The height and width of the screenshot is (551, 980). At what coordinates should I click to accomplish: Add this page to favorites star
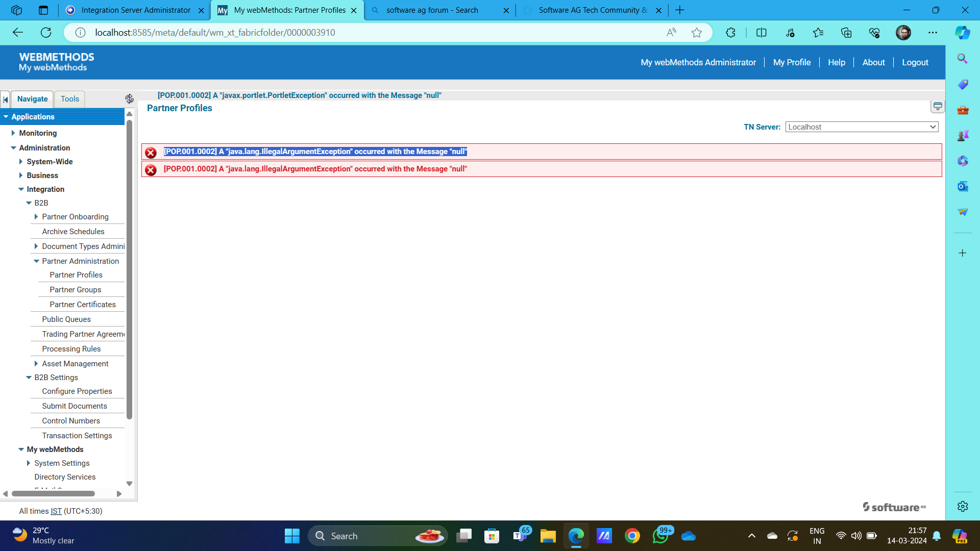coord(697,33)
